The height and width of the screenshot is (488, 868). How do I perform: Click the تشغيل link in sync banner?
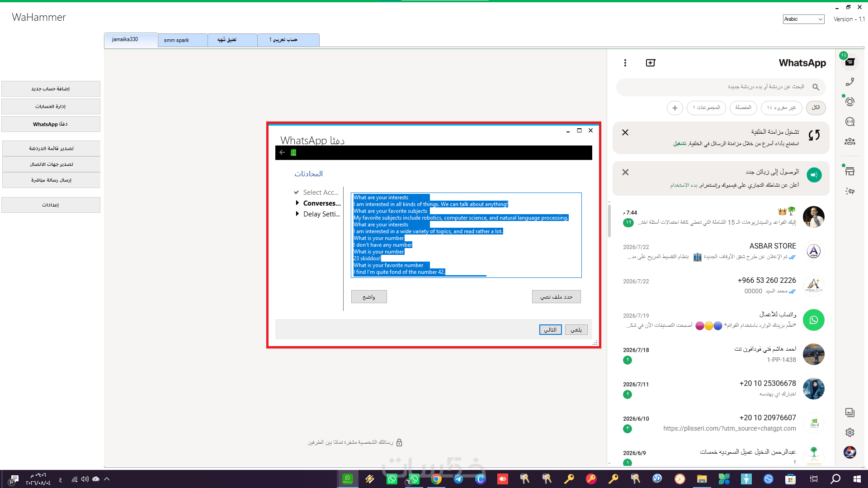680,144
